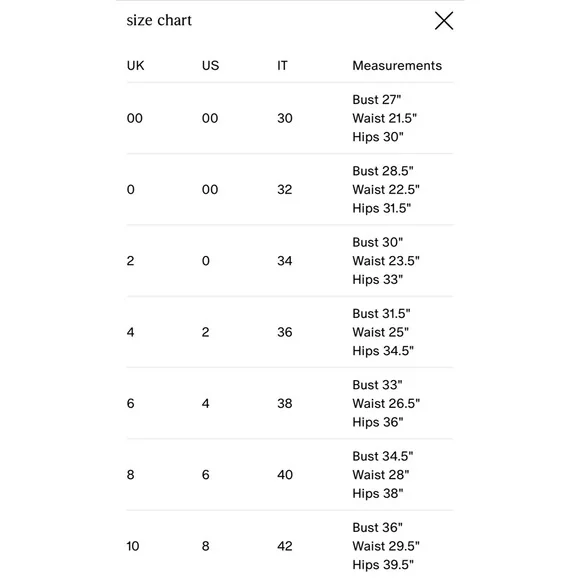The image size is (580, 580).
Task: Select the UK 00 size row
Action: [290, 118]
